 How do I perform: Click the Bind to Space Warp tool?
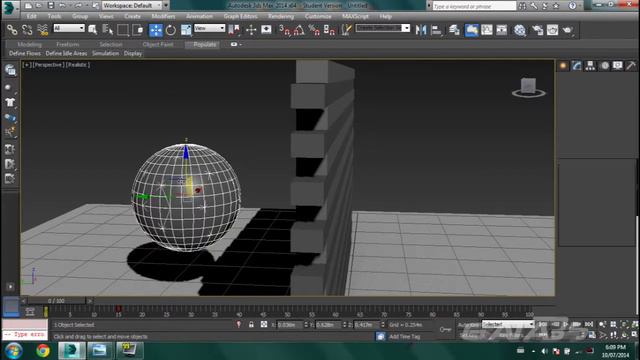(x=42, y=30)
